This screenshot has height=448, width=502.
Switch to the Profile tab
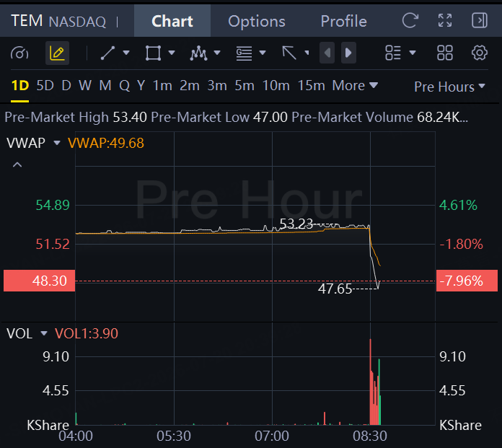click(x=344, y=21)
